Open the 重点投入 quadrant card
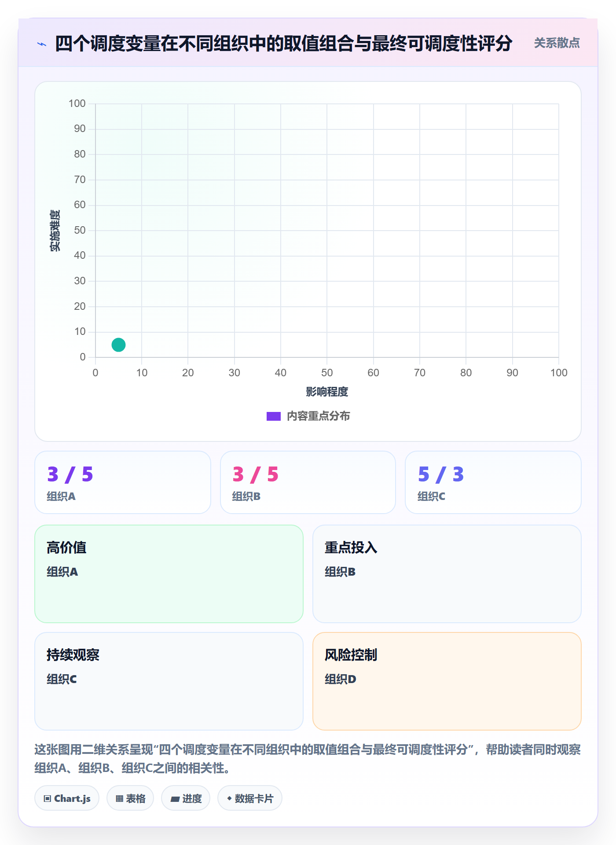 (x=447, y=574)
